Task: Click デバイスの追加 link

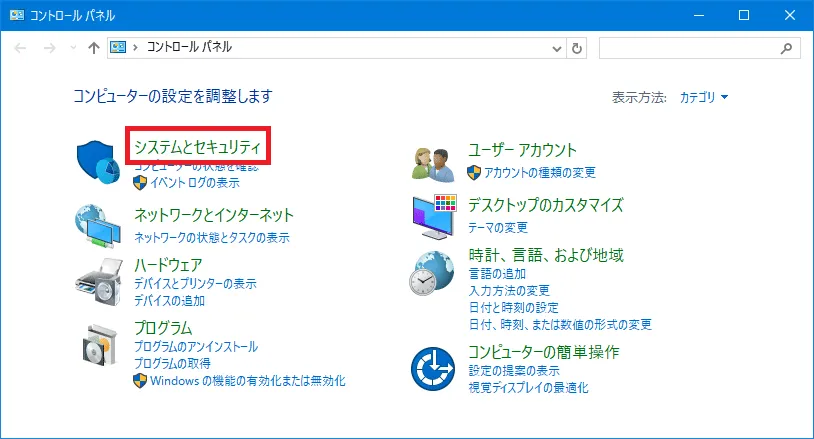Action: click(x=169, y=301)
